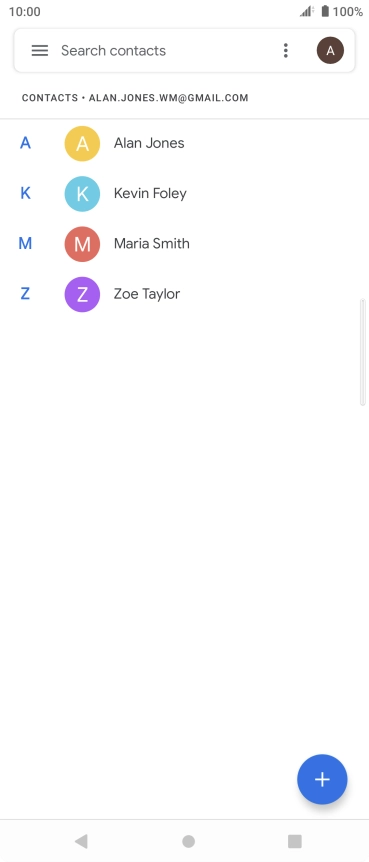Open the Kevin Foley contact
The image size is (369, 862).
click(184, 194)
